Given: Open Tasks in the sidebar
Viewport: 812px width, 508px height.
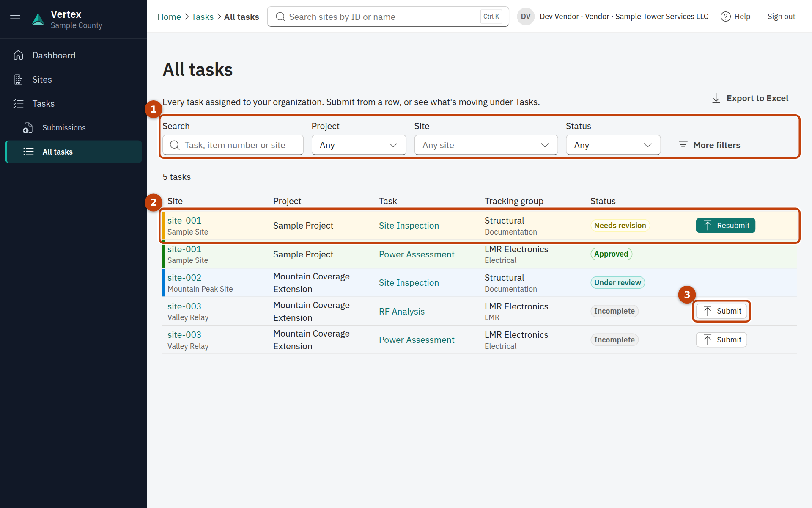Looking at the screenshot, I should pyautogui.click(x=74, y=103).
